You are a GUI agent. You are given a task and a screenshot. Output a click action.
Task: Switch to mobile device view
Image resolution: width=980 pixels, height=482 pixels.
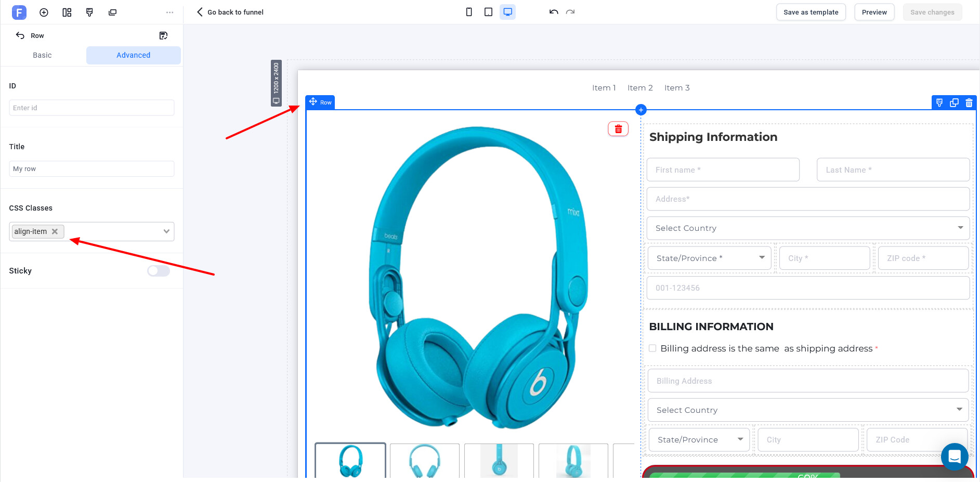point(469,12)
